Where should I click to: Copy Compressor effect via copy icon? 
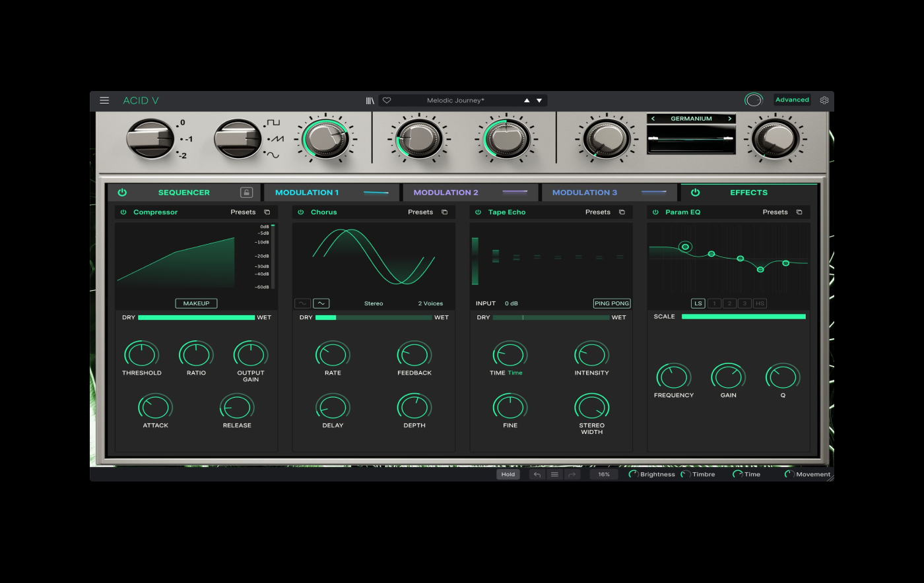pos(267,212)
